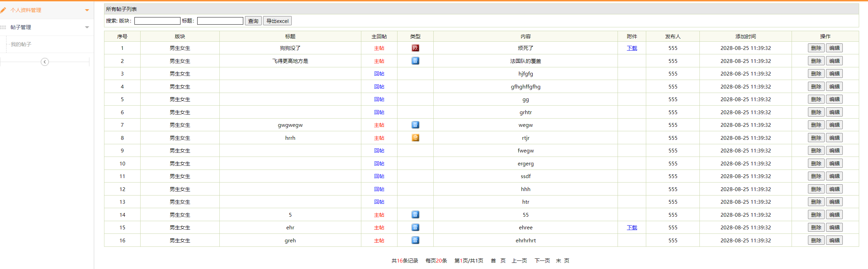Click the grid icon beside 帖子管理
The image size is (868, 269).
[3, 27]
